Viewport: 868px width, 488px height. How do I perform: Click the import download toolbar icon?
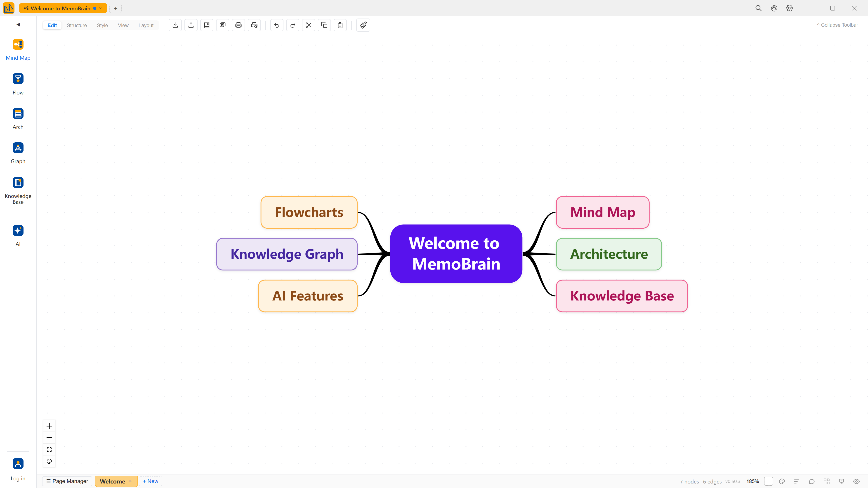175,25
